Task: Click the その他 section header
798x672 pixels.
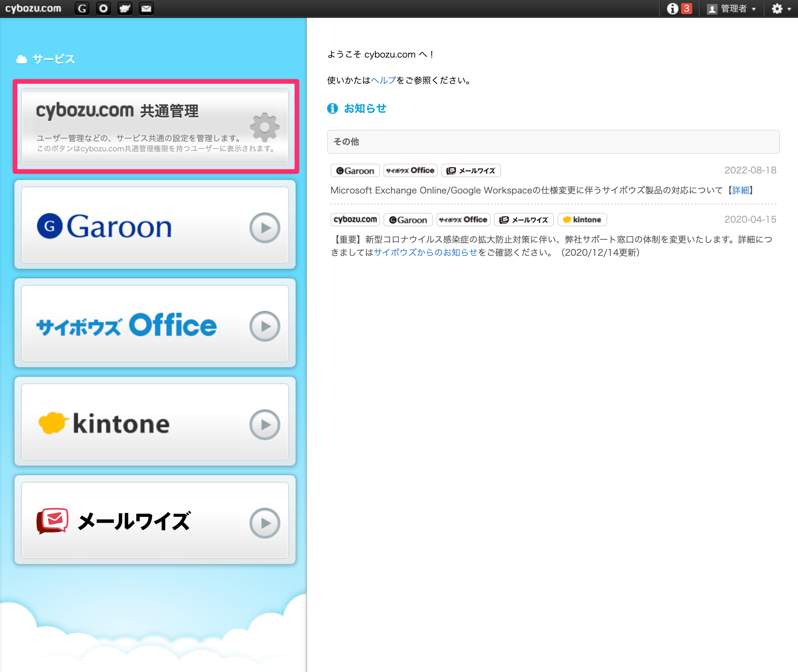Action: point(553,142)
